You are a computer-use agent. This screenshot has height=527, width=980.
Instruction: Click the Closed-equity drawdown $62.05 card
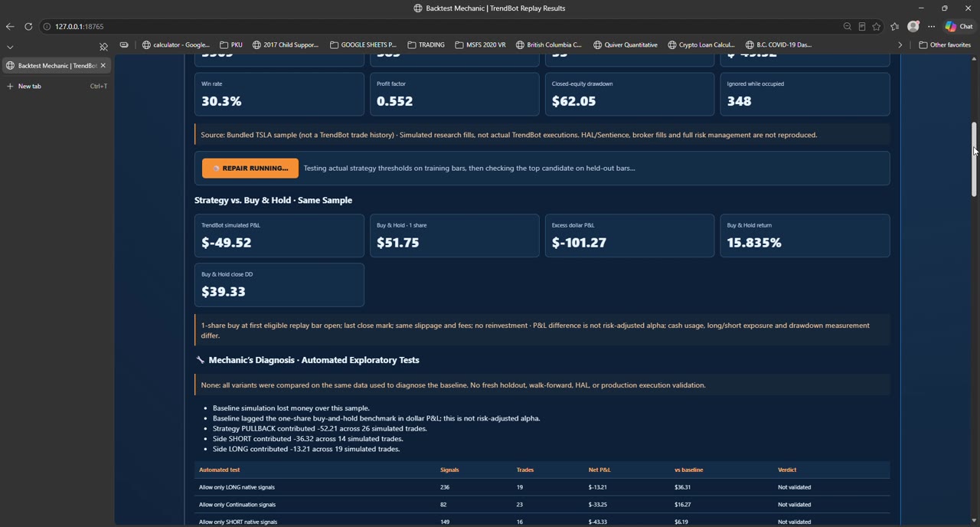pos(630,93)
